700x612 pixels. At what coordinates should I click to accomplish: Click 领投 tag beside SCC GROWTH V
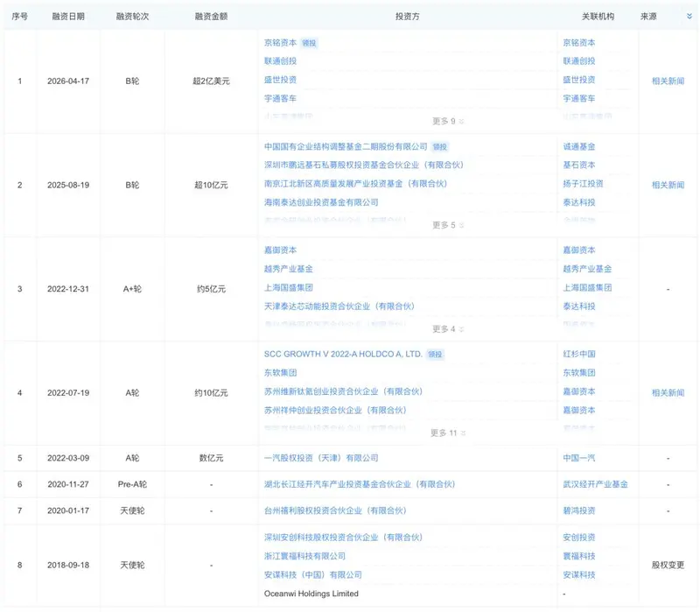click(435, 355)
